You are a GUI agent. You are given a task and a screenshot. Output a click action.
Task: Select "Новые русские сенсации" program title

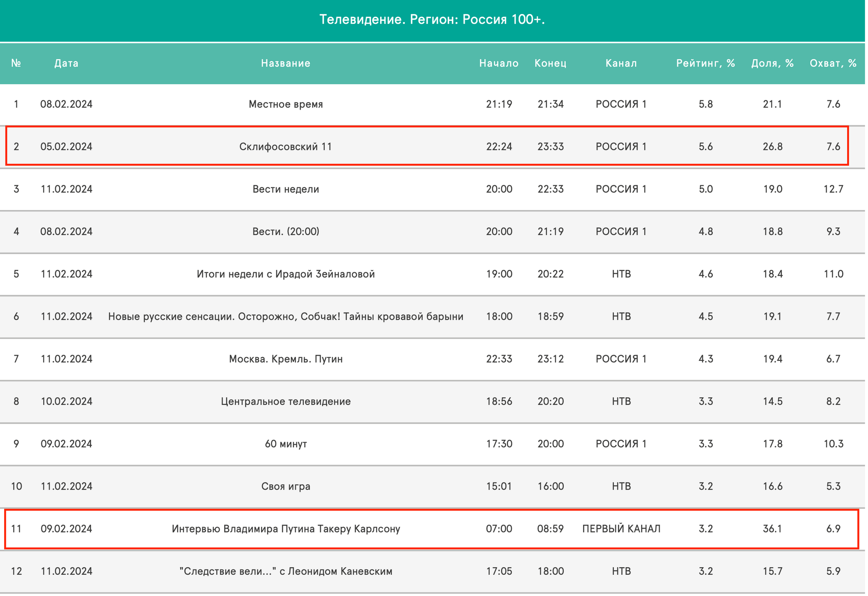tap(286, 316)
